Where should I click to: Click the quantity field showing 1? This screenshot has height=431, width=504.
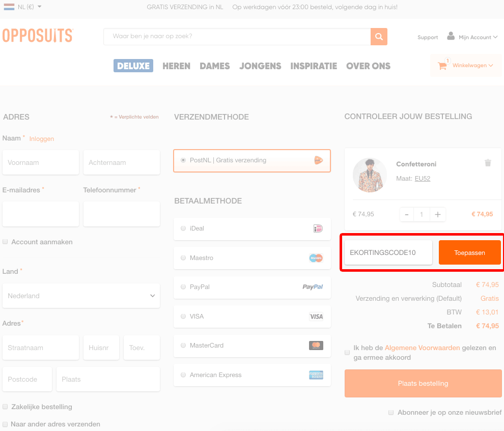tap(422, 215)
